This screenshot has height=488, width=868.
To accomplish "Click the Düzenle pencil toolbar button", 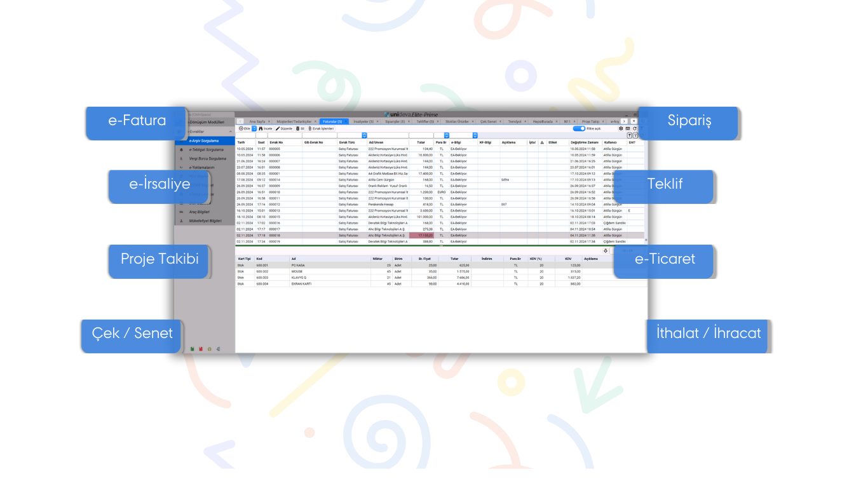I will coord(283,128).
